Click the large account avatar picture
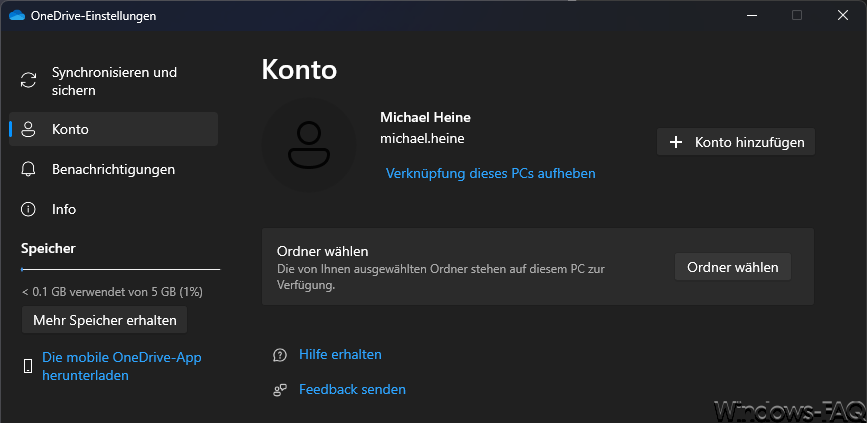The height and width of the screenshot is (423, 867). point(309,145)
